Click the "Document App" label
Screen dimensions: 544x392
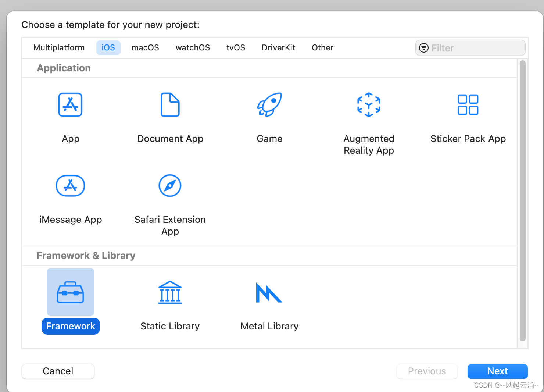pos(170,139)
